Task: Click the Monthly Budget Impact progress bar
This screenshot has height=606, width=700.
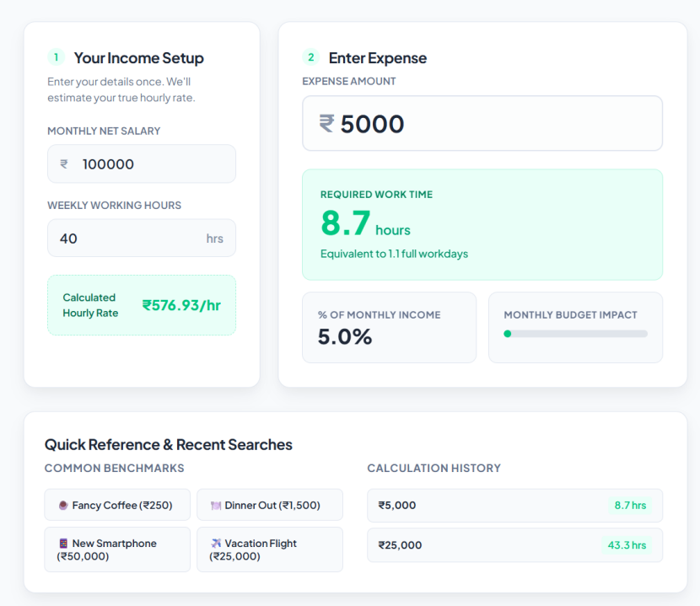Action: [575, 334]
